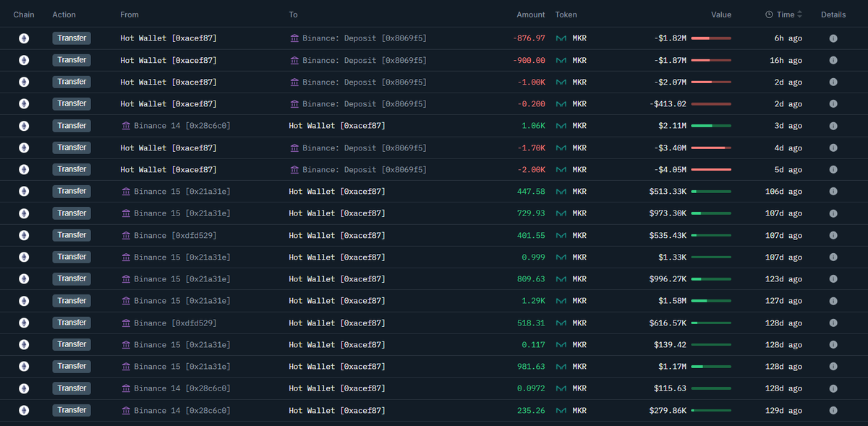868x426 pixels.
Task: Click the Action column header
Action: (64, 14)
